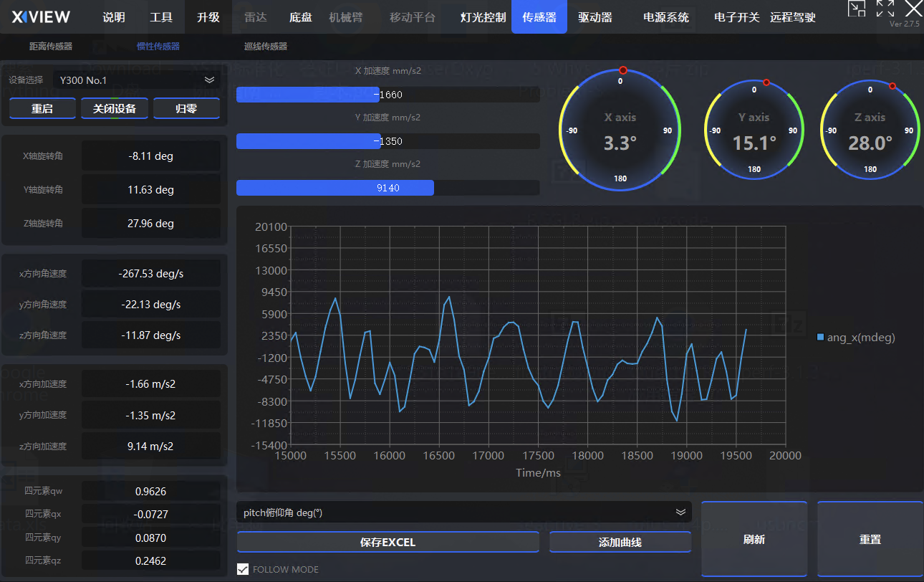
Task: Click the 重置 button
Action: tap(870, 539)
